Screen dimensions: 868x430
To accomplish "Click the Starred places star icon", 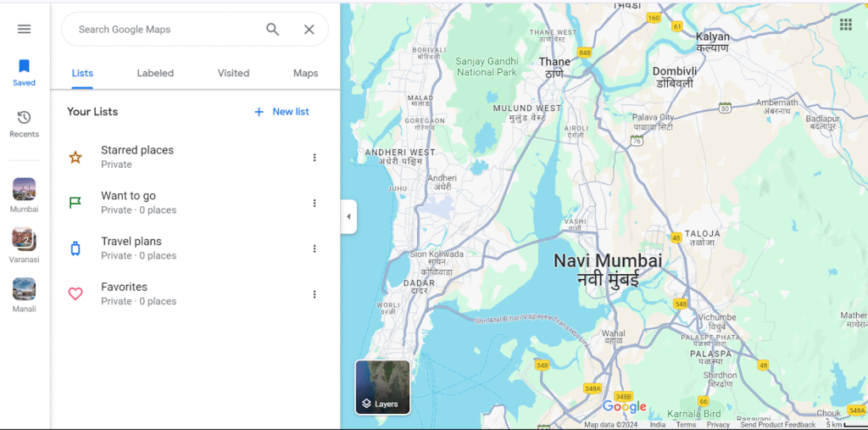I will [75, 158].
